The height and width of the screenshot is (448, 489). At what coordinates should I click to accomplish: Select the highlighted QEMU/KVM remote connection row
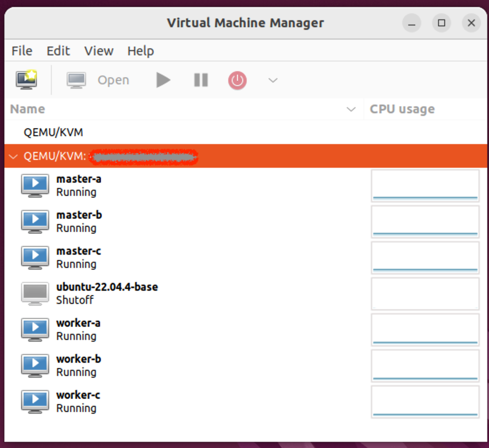pos(246,156)
